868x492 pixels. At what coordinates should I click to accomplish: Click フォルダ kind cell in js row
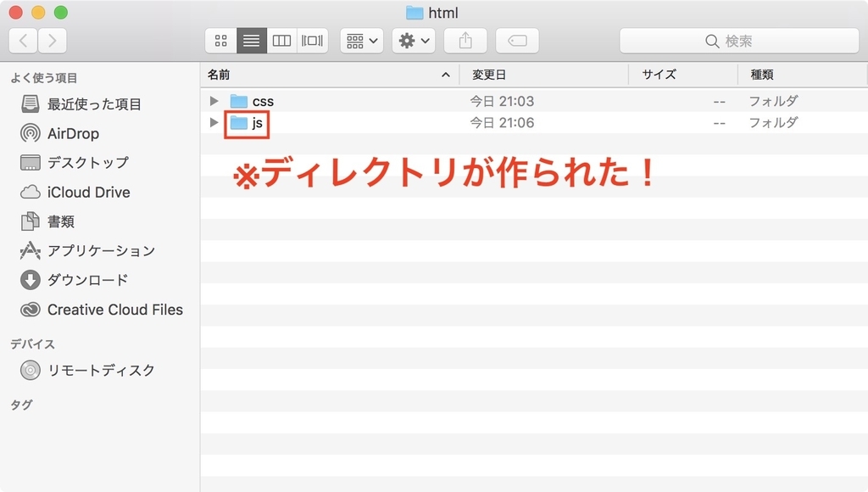773,122
